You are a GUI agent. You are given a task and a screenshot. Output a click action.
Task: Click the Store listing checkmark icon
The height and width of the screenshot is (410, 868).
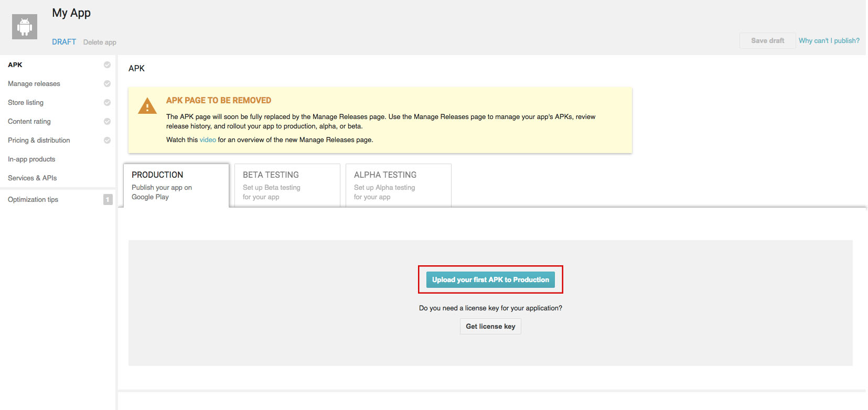point(107,103)
